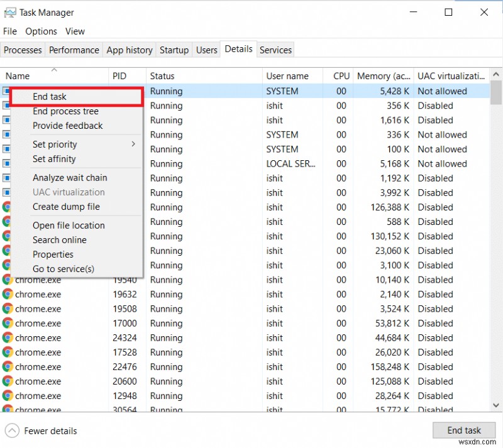Switch to the Processes tab
Screen dimensions: 503x448
(23, 50)
